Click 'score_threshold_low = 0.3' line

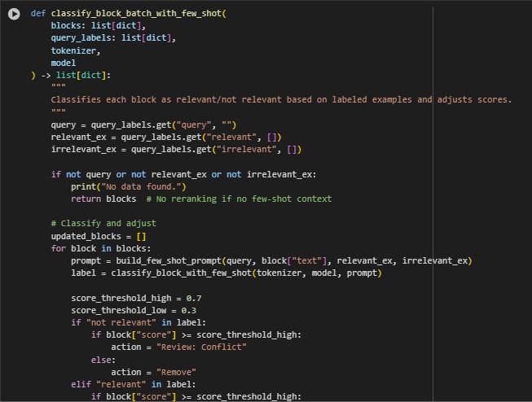point(134,311)
